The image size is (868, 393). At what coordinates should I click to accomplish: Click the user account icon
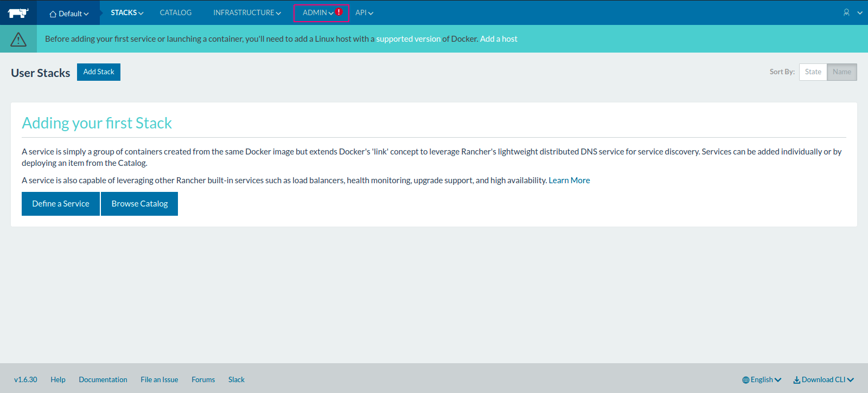coord(846,12)
